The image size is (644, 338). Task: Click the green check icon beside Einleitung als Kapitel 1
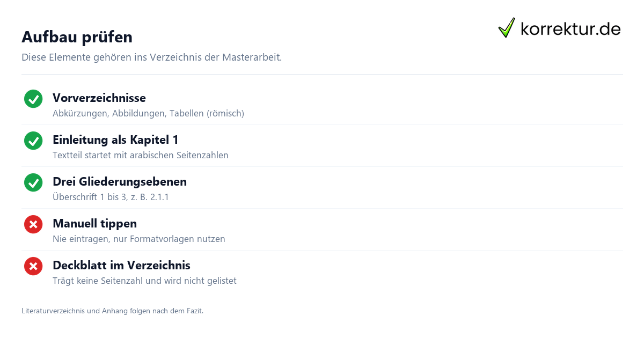(x=33, y=141)
